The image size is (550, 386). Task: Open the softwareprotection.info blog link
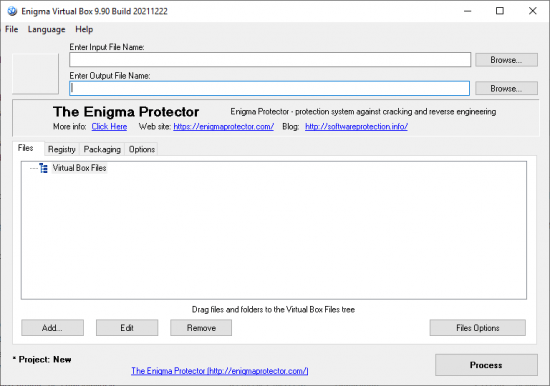coord(356,127)
